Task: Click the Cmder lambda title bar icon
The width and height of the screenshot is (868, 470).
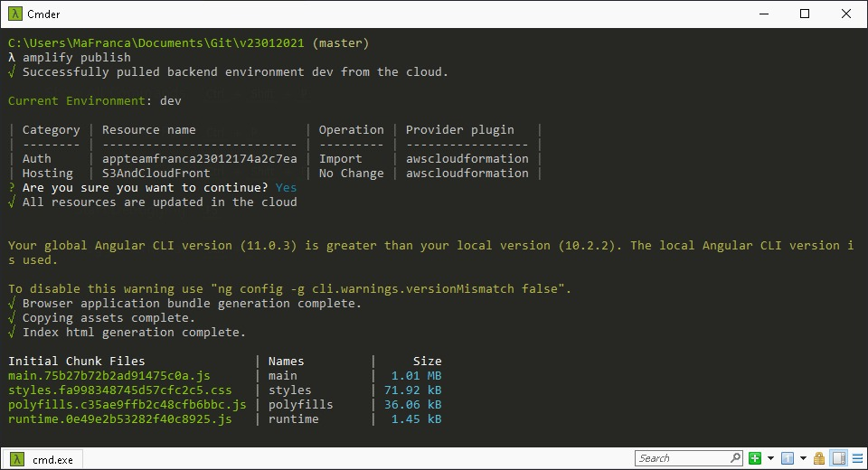Action: (x=15, y=14)
